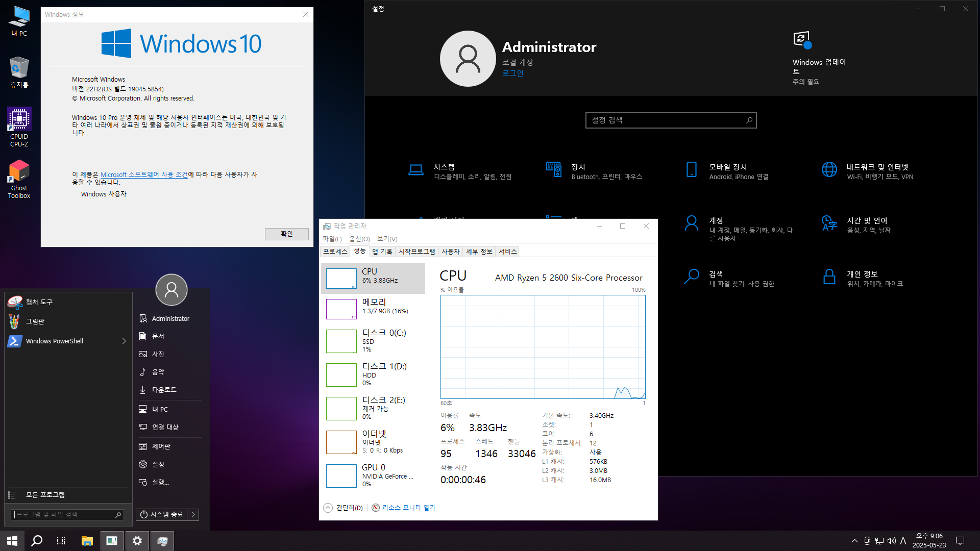Select 디스크 1(D:) performance panel

point(373,375)
